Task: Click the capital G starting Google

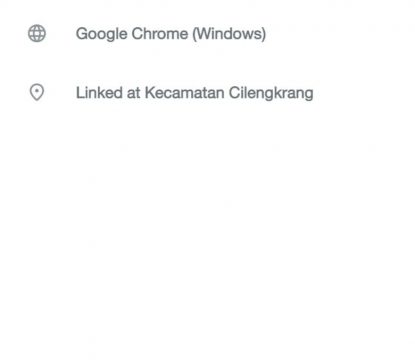Action: click(82, 34)
